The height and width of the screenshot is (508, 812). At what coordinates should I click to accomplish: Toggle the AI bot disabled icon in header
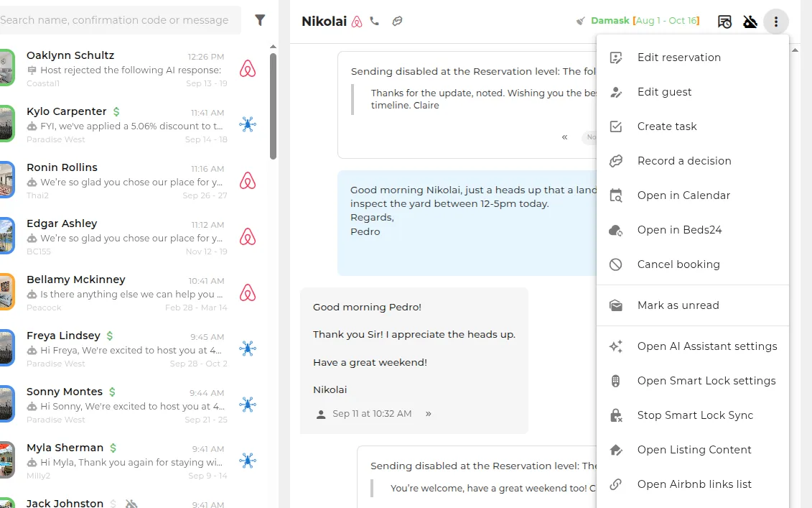750,22
